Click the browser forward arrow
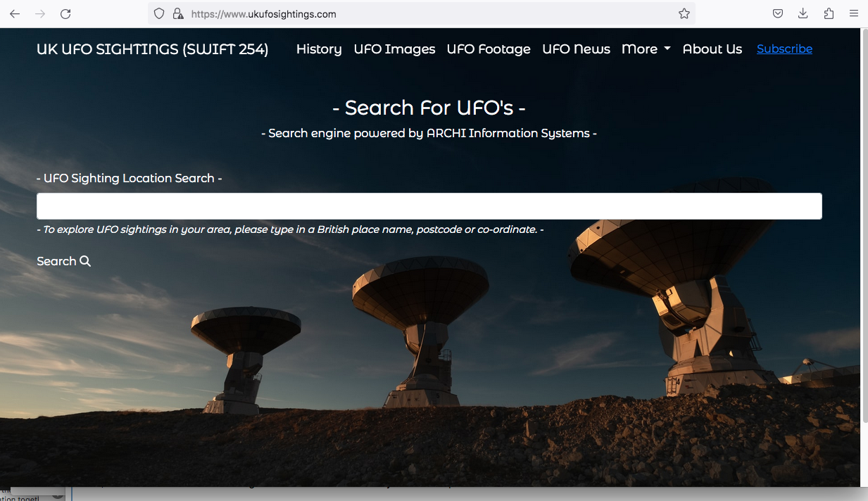Image resolution: width=868 pixels, height=501 pixels. click(40, 14)
